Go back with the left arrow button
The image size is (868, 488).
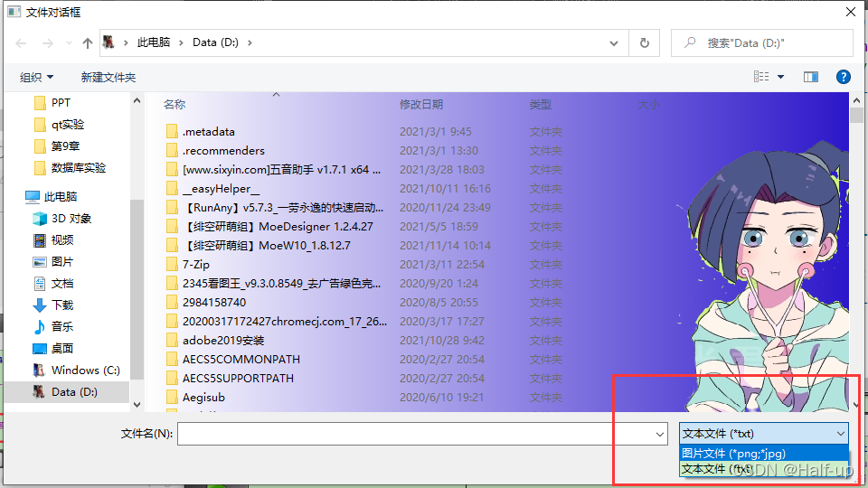(x=21, y=43)
